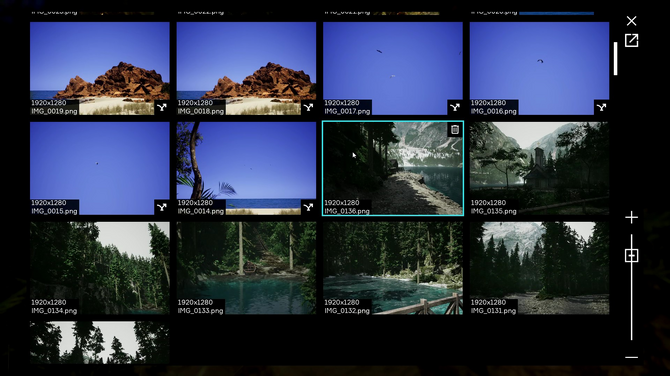Click the shuffle icon on IMG_0014.png

(x=308, y=207)
